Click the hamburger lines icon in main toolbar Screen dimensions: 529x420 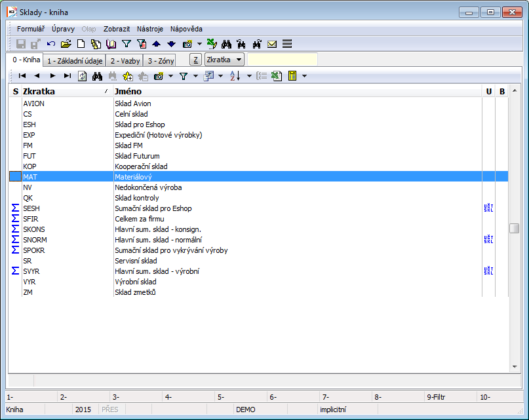click(287, 45)
